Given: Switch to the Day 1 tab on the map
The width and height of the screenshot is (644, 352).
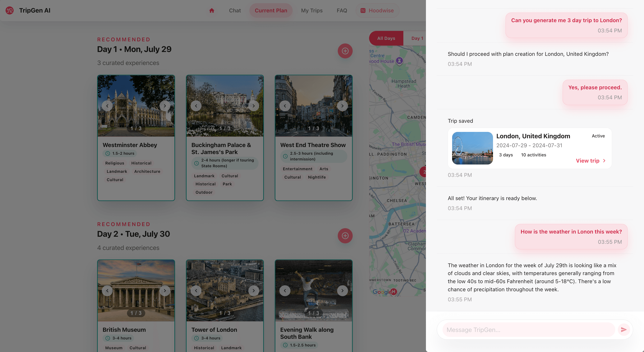Looking at the screenshot, I should point(417,38).
